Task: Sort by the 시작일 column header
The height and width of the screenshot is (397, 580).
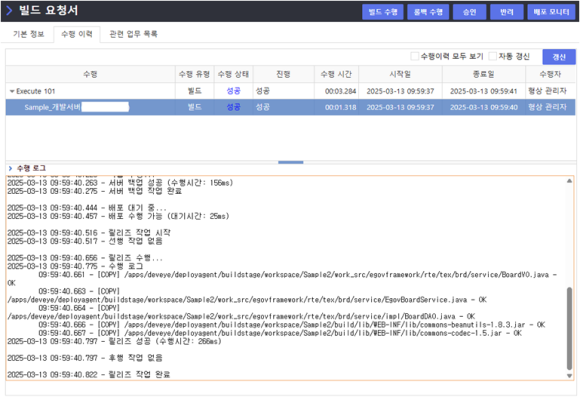Action: tap(400, 74)
